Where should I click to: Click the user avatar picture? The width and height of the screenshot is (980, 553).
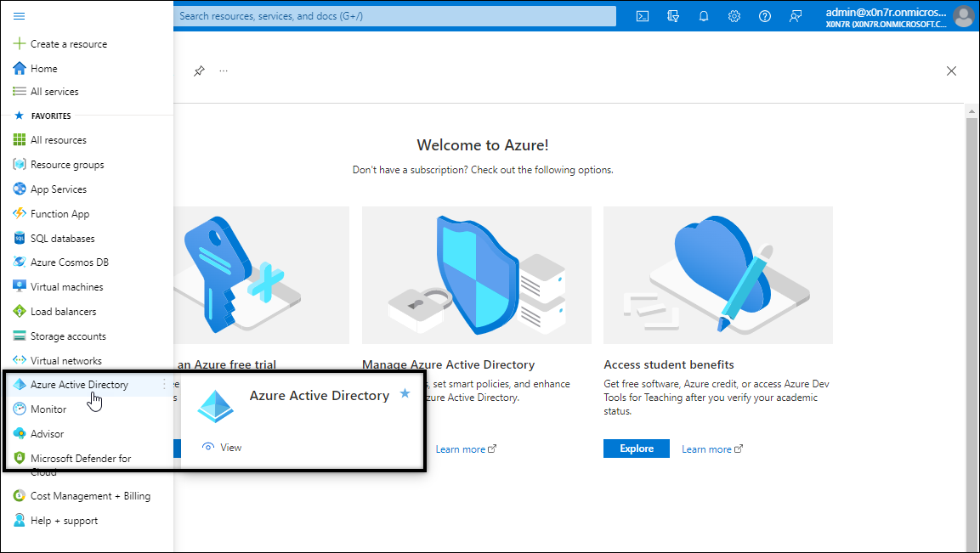(x=964, y=17)
